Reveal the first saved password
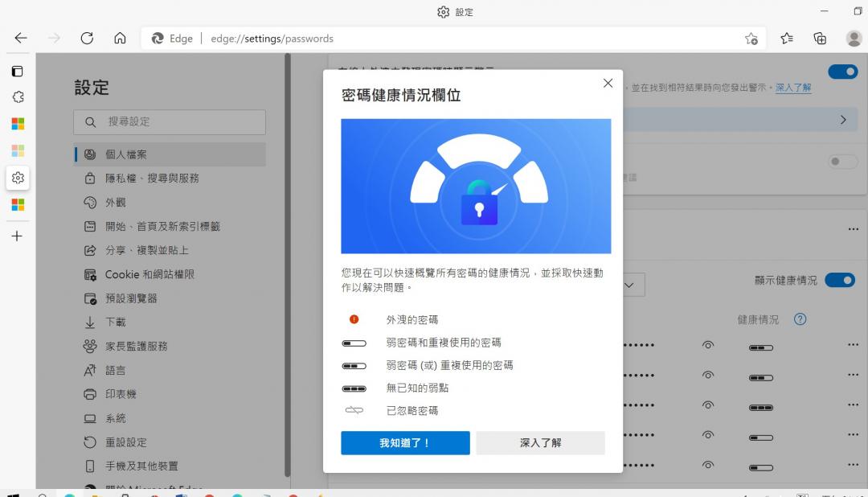Viewport: 868px width, 497px height. 708,345
